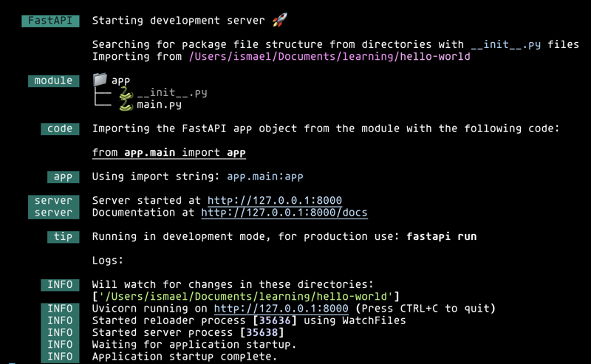Click the underlined from app.main import app code

click(168, 153)
